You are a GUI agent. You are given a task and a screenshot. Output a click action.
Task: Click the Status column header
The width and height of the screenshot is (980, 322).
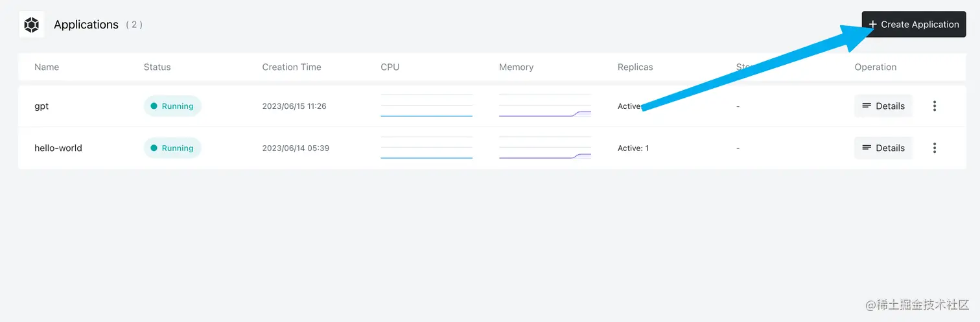pos(157,67)
